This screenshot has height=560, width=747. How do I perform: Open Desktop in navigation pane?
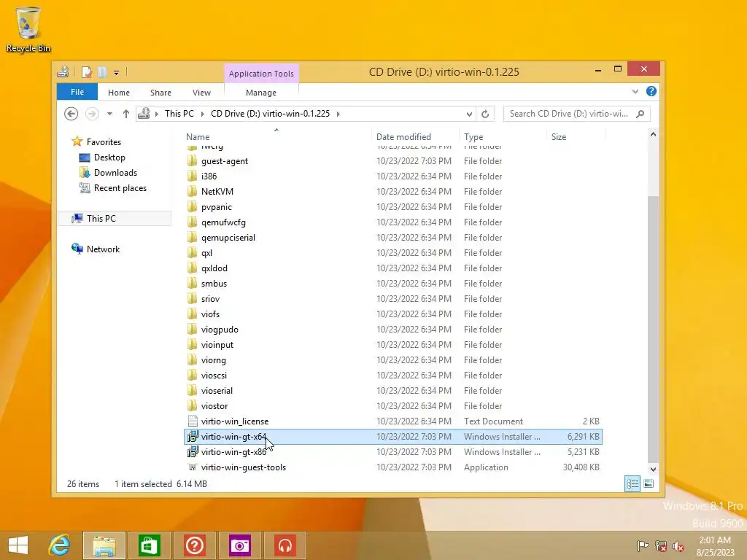click(x=109, y=157)
